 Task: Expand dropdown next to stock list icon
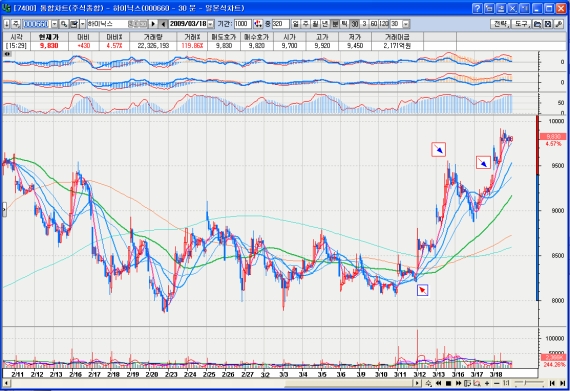(x=83, y=24)
